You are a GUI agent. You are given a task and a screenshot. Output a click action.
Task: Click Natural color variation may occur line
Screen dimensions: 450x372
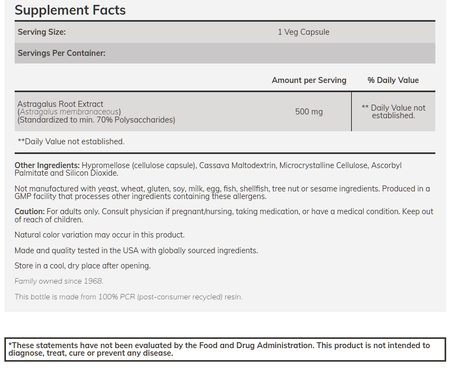(99, 235)
